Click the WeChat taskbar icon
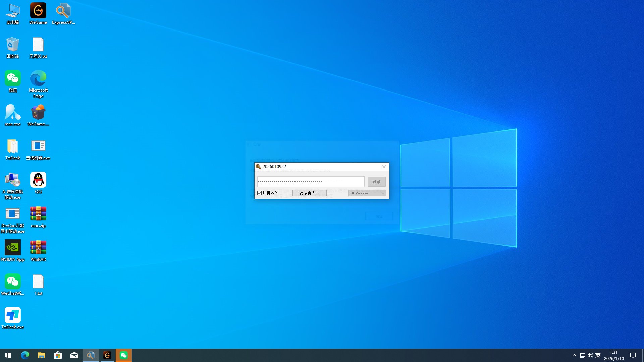Screen dimensions: 644x362 pos(124,355)
